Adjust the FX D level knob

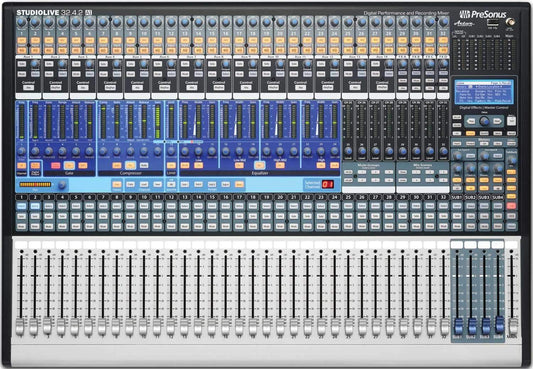443,64
